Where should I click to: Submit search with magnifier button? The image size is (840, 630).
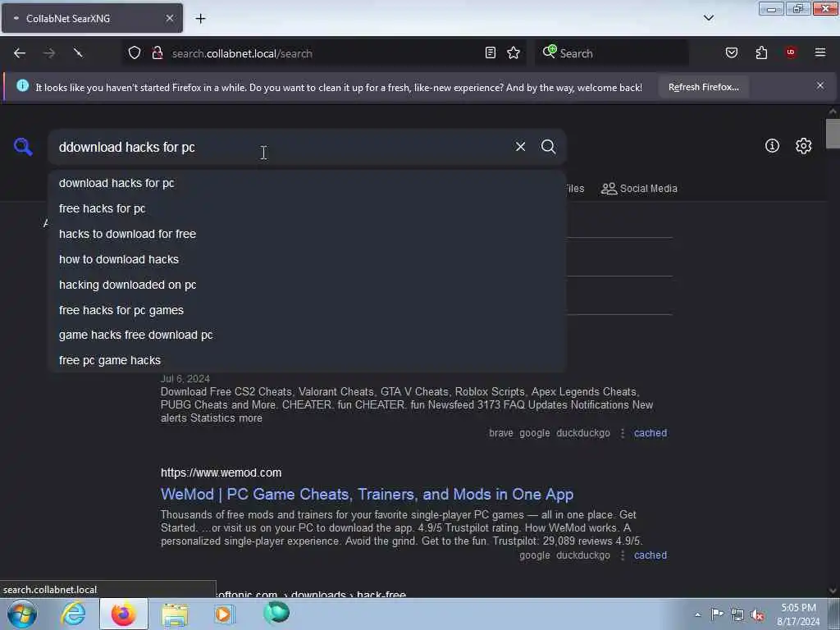pyautogui.click(x=548, y=146)
